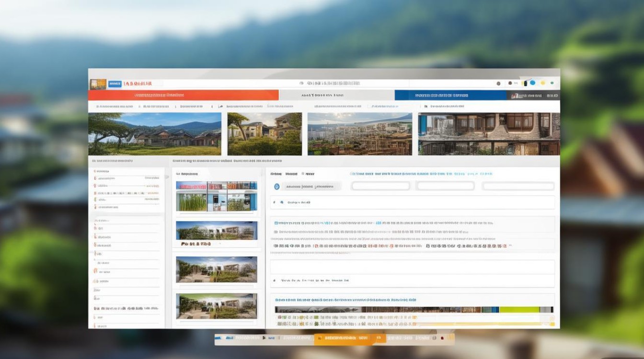Tick the gray checkbox starting the second text line
This screenshot has width=644, height=359.
tap(276, 232)
